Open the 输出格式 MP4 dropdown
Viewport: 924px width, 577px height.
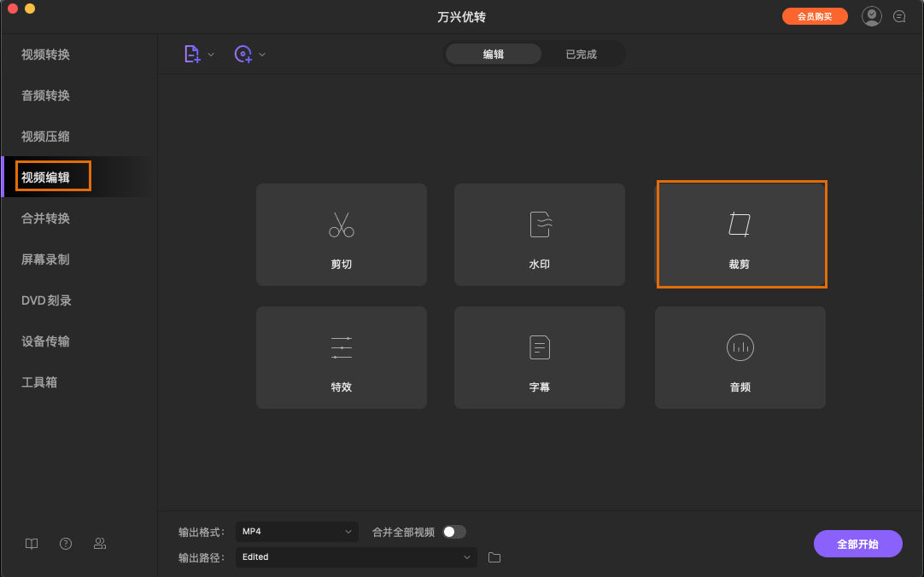pyautogui.click(x=296, y=531)
